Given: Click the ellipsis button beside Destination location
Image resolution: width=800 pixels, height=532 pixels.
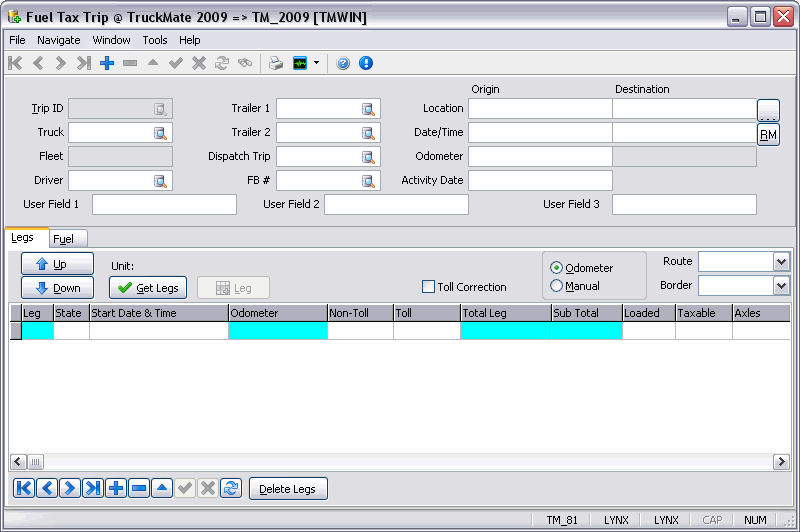Looking at the screenshot, I should point(768,110).
